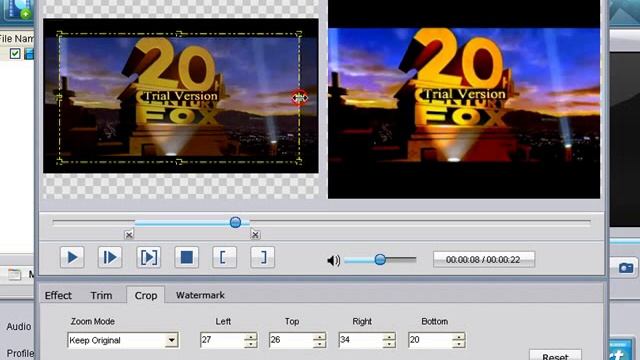The width and height of the screenshot is (640, 360).
Task: Increase the Bottom crop value
Action: tap(458, 336)
